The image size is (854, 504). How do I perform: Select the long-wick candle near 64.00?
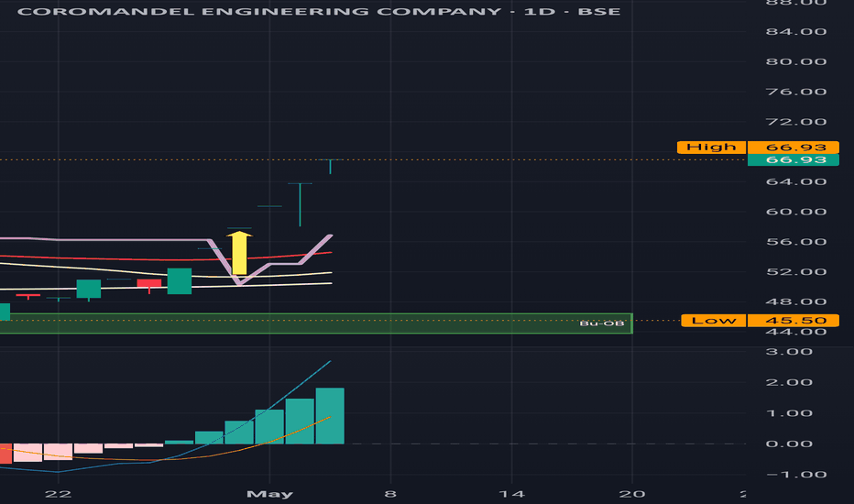300,205
